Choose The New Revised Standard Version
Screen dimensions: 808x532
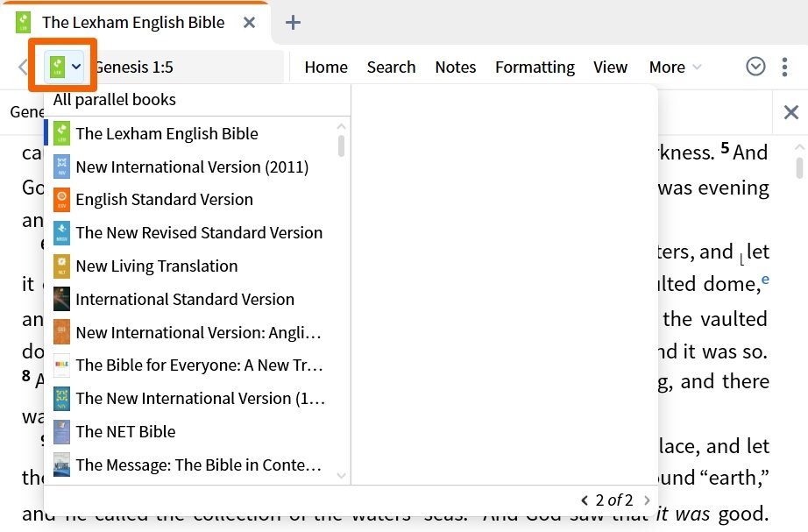pos(191,232)
